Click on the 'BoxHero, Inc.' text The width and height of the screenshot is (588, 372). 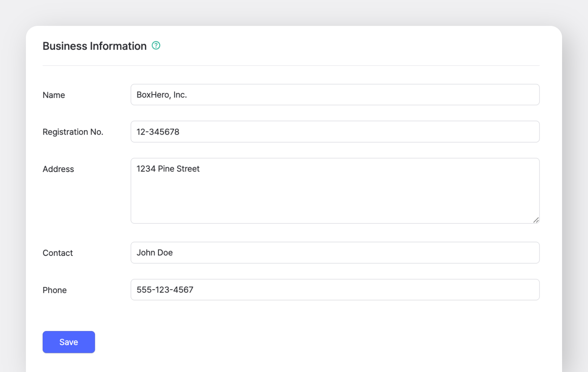point(161,95)
